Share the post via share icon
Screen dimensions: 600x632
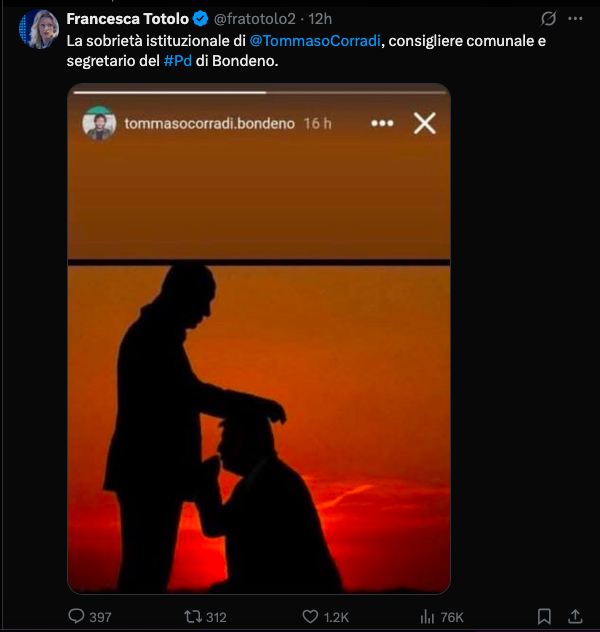[575, 617]
